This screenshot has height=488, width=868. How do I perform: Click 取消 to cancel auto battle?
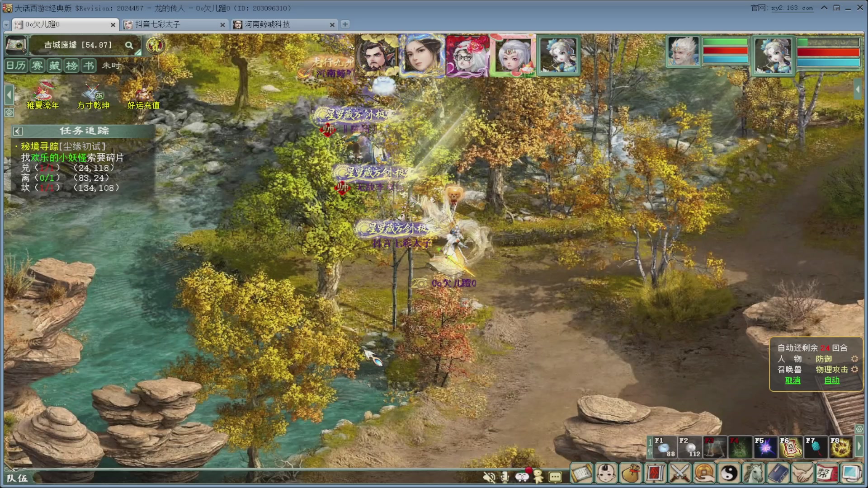tap(793, 380)
